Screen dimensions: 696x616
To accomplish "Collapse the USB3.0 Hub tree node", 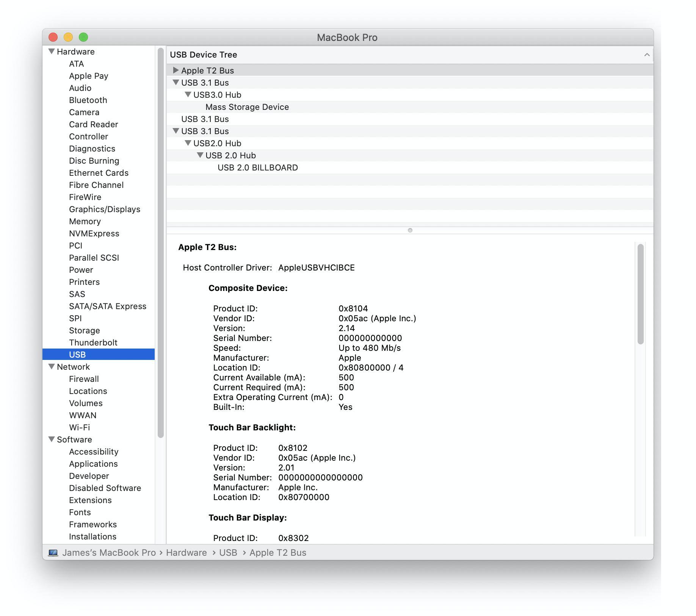I will [x=188, y=95].
